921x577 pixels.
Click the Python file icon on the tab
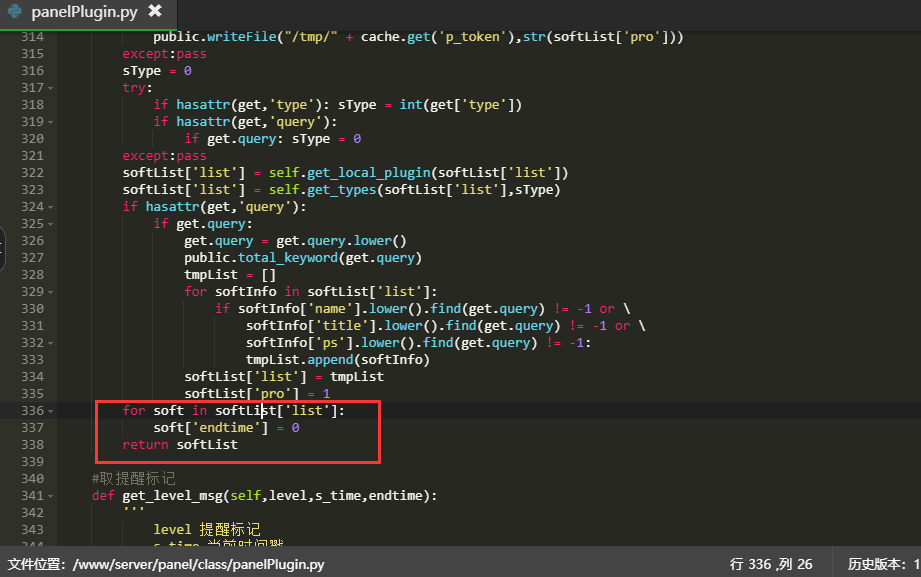point(14,12)
